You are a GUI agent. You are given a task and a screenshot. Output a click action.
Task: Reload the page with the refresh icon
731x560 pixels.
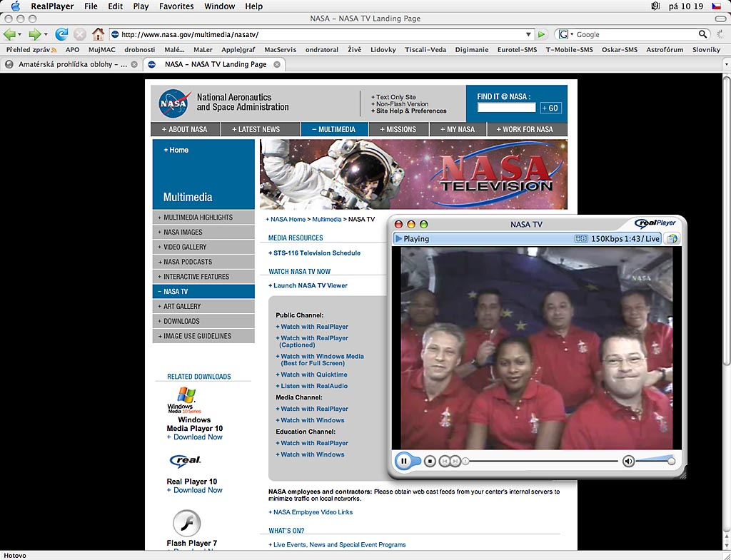coord(61,34)
